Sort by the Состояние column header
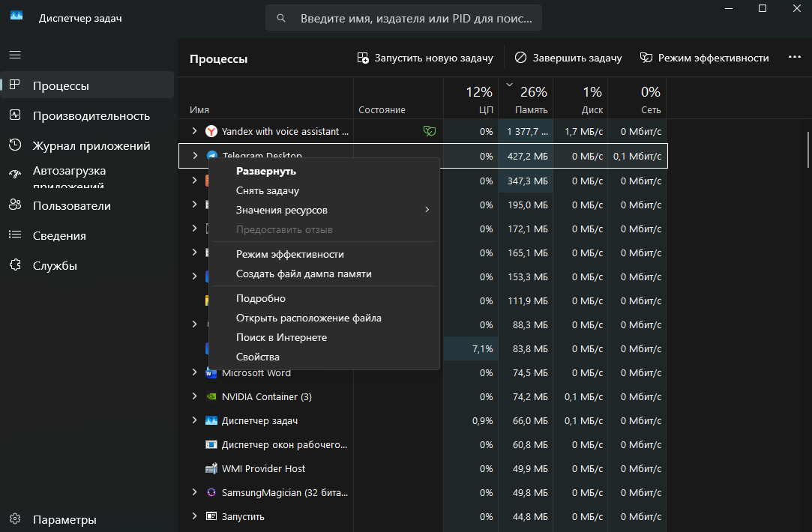The image size is (812, 532). tap(398, 98)
